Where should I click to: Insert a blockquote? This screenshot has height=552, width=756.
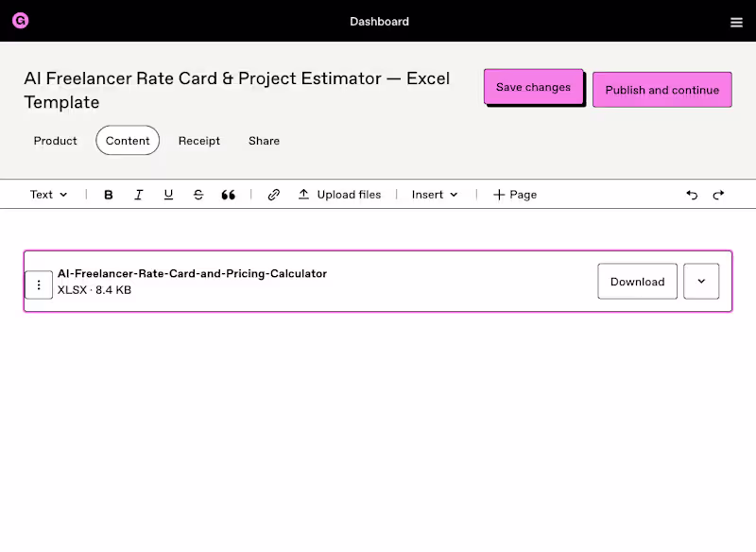coord(228,194)
